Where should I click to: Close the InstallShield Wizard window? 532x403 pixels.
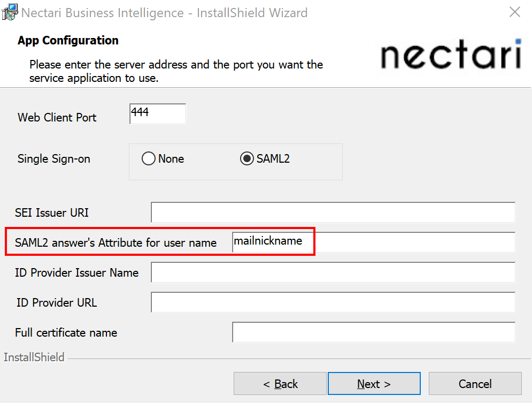(x=514, y=12)
